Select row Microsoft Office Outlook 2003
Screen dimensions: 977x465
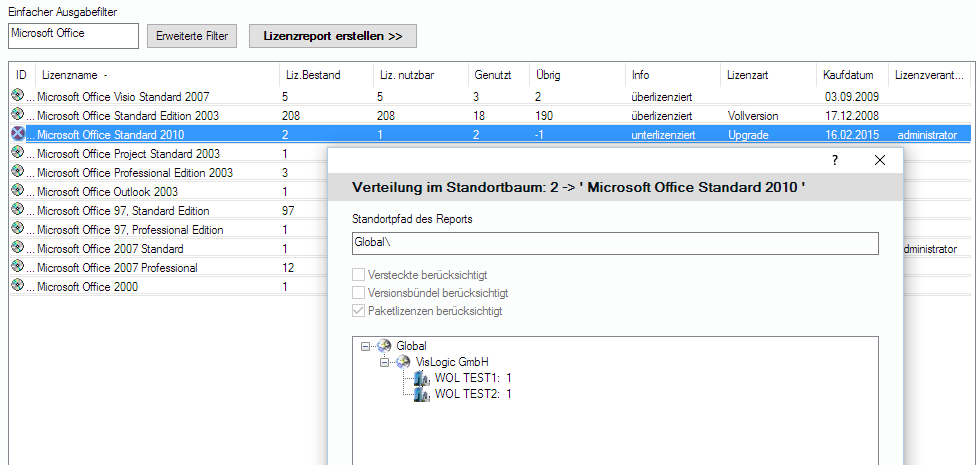click(168, 191)
